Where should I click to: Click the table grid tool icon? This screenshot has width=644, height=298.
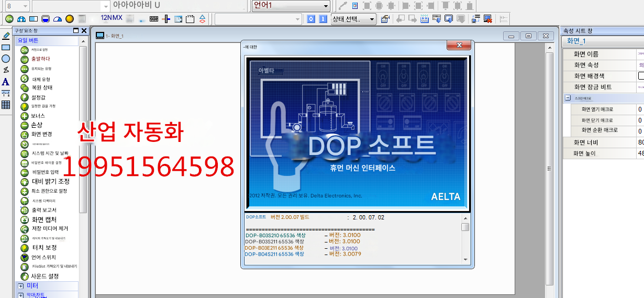tap(6, 105)
